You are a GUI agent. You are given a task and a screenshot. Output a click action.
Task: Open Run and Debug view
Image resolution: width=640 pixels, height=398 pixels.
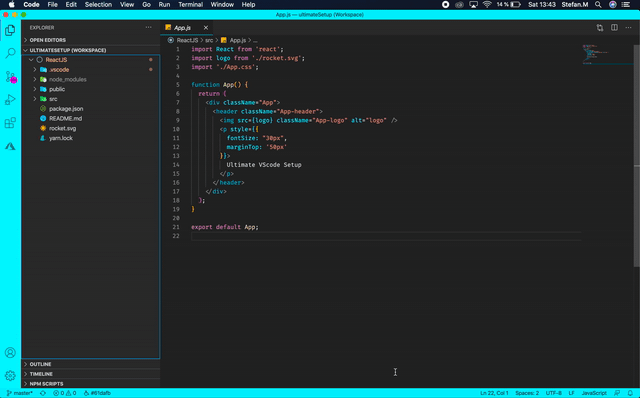pyautogui.click(x=10, y=100)
